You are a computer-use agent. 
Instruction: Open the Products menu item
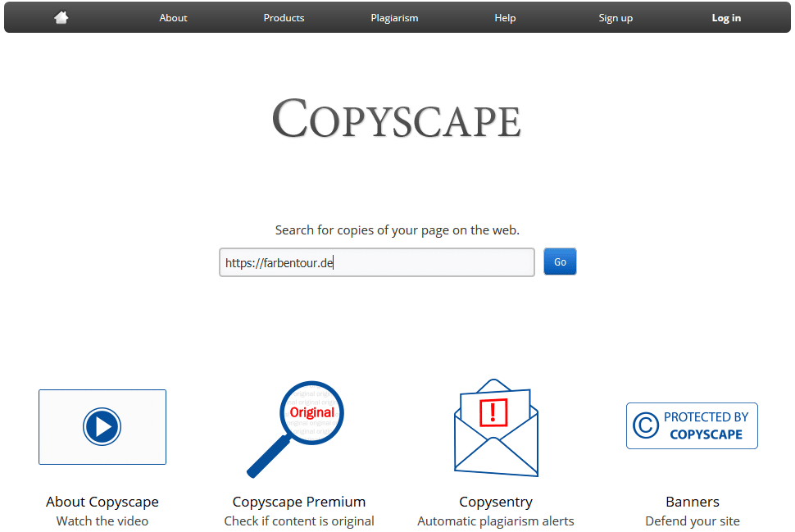284,18
